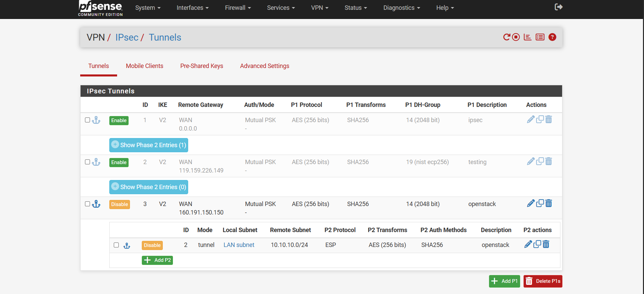The height and width of the screenshot is (294, 644).
Task: Click the P2 Auth Methods column header
Action: (443, 230)
